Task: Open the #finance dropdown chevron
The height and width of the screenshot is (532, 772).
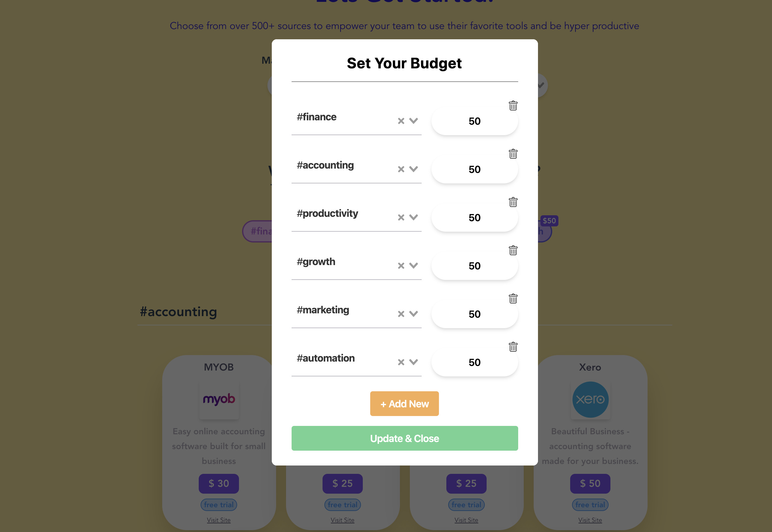Action: click(413, 121)
